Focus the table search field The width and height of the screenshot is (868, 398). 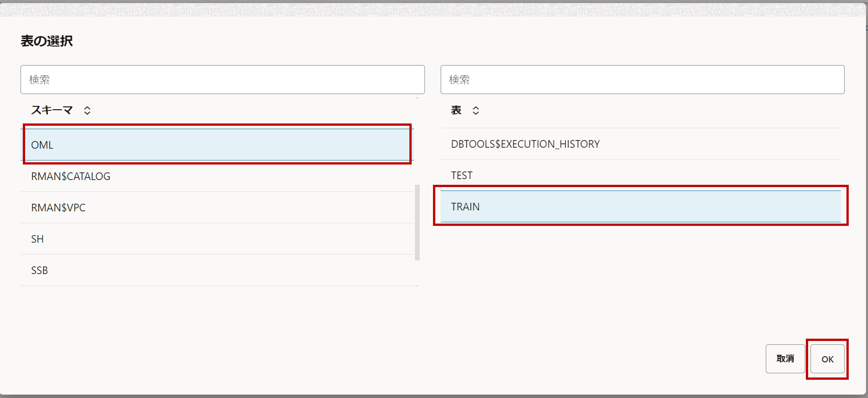click(x=642, y=79)
